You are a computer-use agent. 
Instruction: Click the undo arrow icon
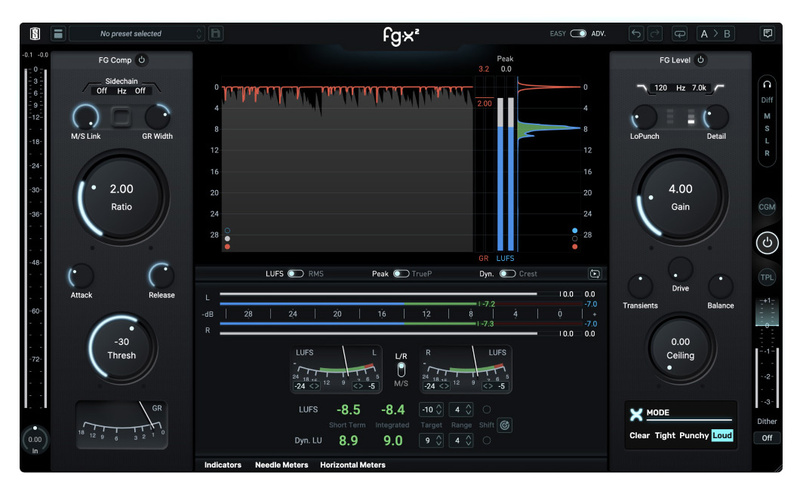tap(636, 34)
